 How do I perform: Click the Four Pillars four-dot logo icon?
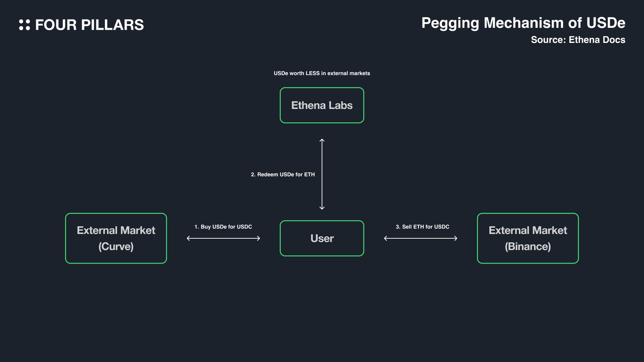point(24,25)
